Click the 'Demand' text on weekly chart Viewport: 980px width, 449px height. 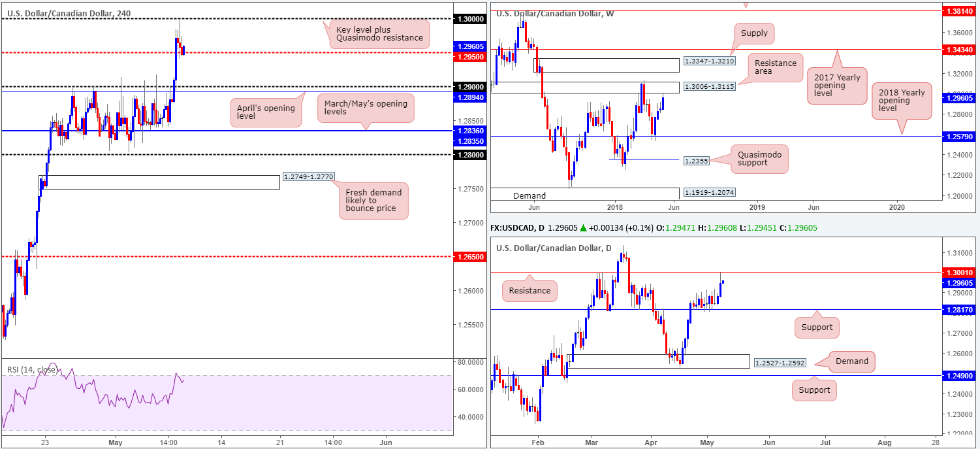[530, 195]
